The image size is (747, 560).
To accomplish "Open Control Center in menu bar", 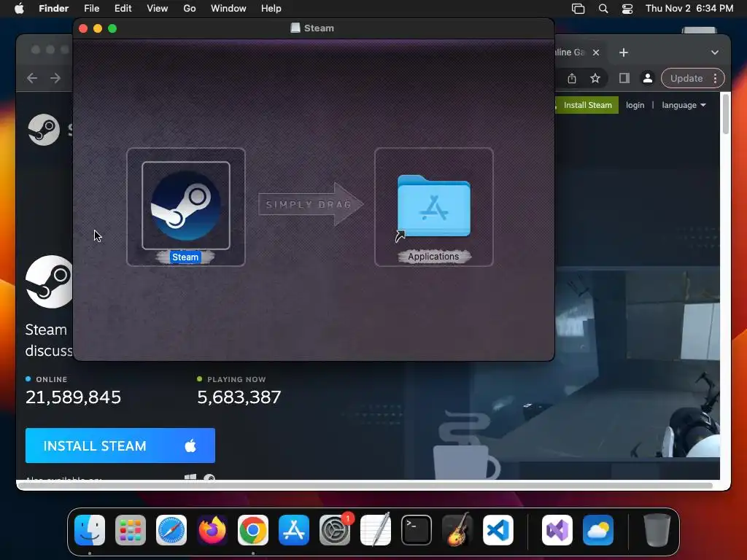I will click(x=627, y=9).
